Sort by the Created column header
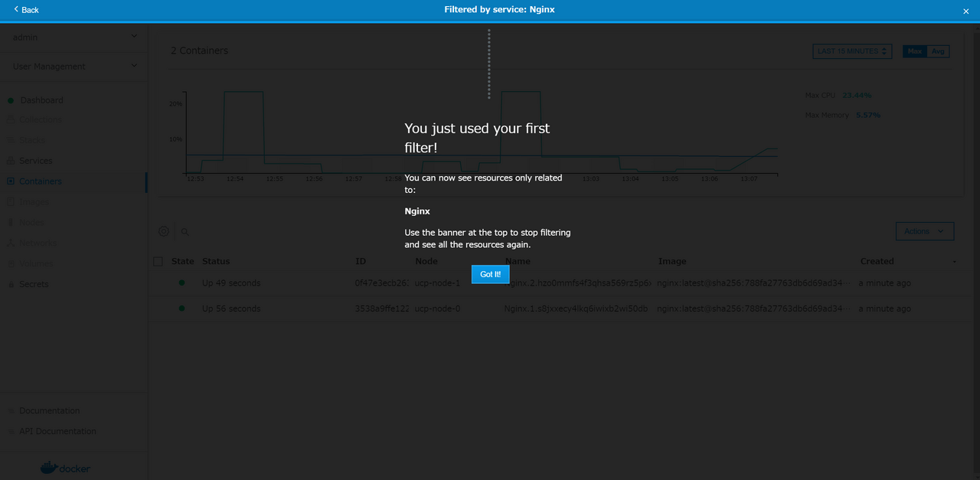The width and height of the screenshot is (980, 480). pyautogui.click(x=877, y=262)
